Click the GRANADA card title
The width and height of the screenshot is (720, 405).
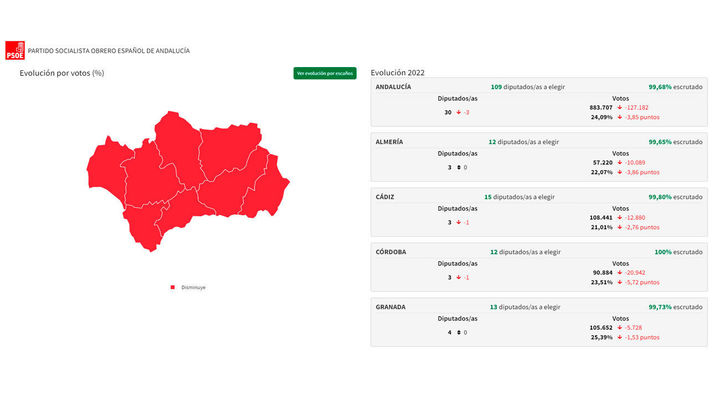pyautogui.click(x=390, y=307)
